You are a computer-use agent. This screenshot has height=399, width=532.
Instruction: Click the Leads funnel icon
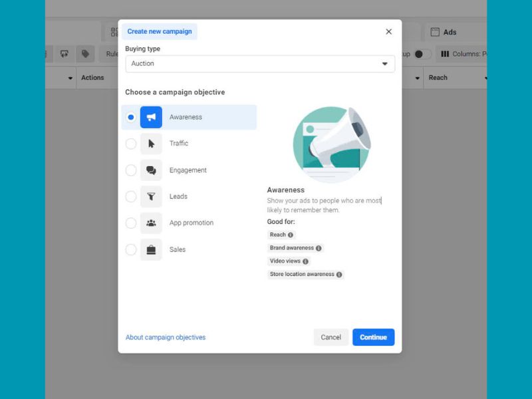tap(151, 196)
